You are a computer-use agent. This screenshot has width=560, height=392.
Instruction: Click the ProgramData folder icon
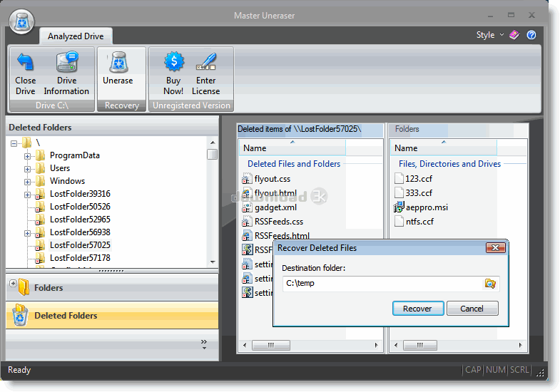tap(40, 155)
